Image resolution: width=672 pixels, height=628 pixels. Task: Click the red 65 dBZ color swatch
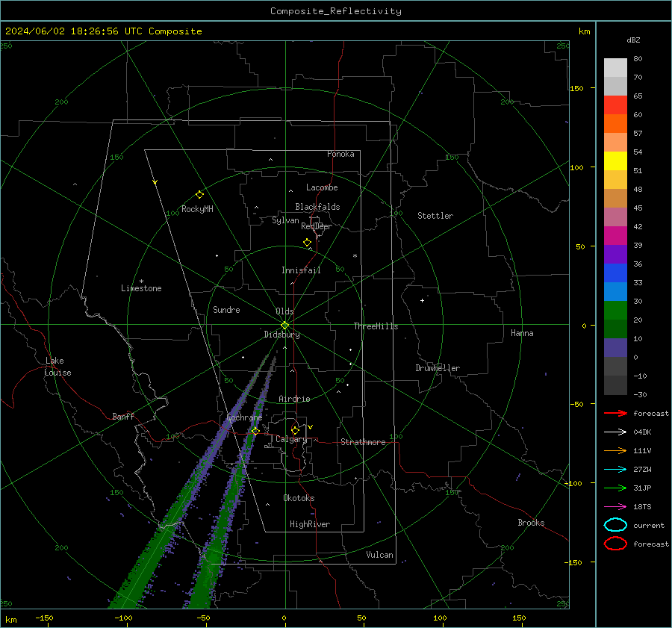(615, 105)
